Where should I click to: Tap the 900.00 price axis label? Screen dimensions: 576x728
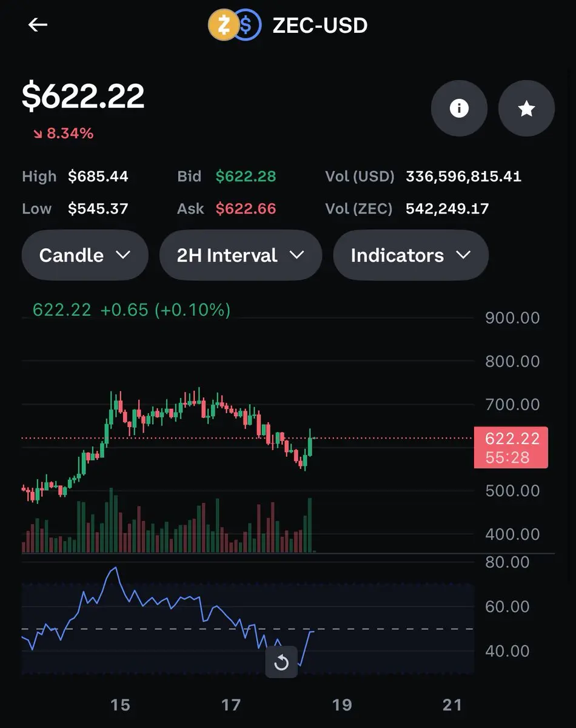pos(512,318)
